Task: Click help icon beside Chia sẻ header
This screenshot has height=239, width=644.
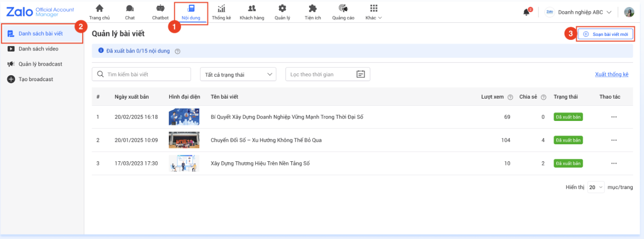Action: point(543,97)
